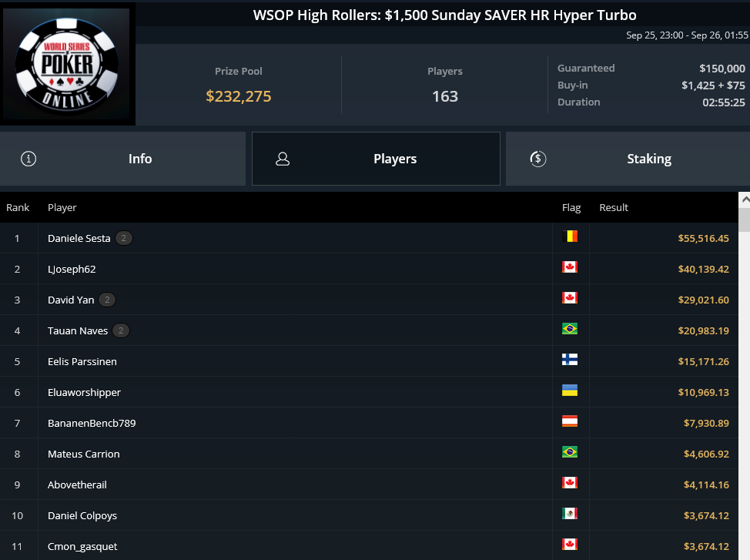The width and height of the screenshot is (750, 560).
Task: Click the Result column header
Action: pyautogui.click(x=614, y=207)
